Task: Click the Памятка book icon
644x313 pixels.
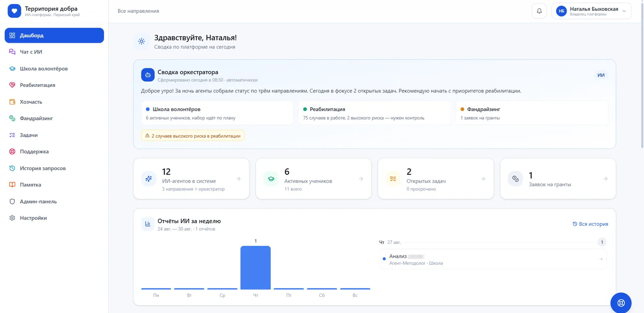Action: [x=12, y=185]
